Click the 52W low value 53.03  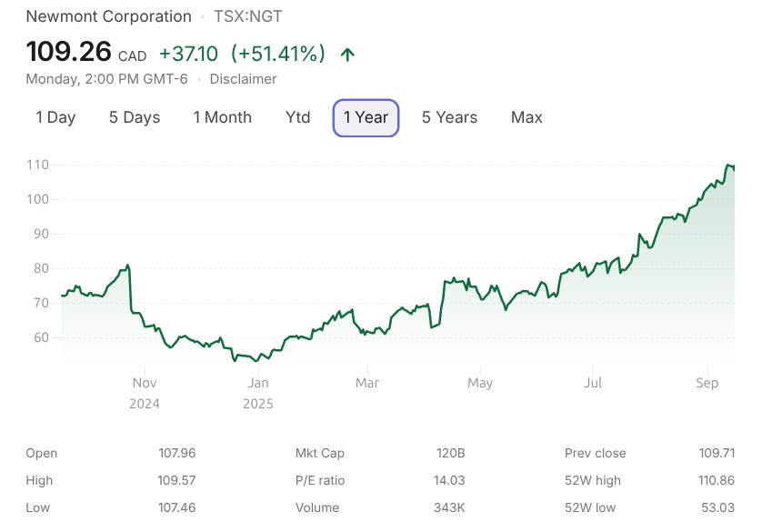(x=717, y=507)
